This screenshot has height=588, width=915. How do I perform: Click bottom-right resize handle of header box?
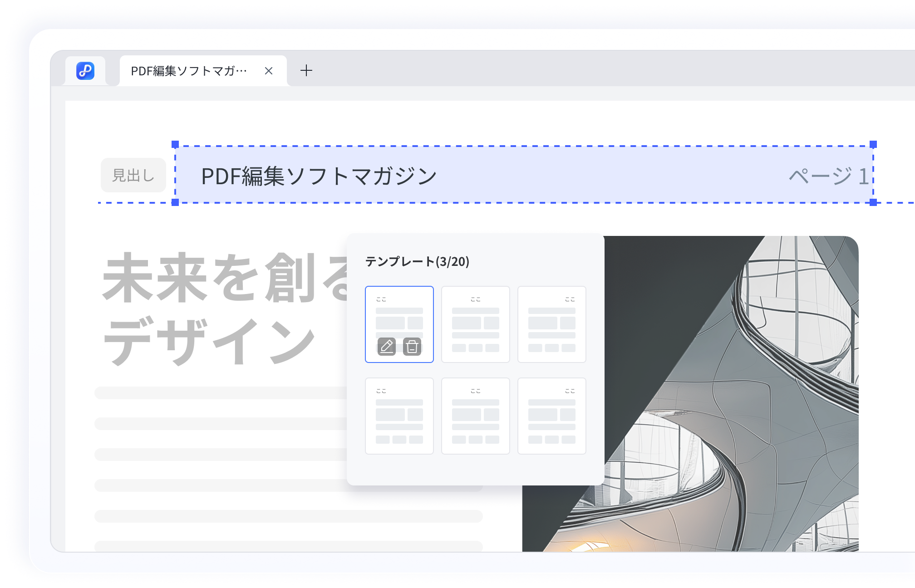pyautogui.click(x=873, y=202)
